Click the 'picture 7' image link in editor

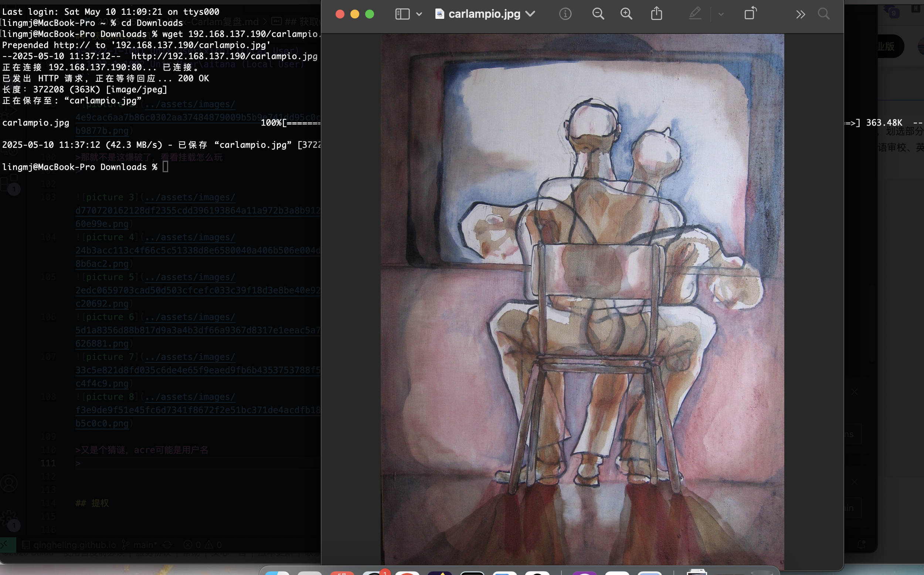(x=110, y=357)
